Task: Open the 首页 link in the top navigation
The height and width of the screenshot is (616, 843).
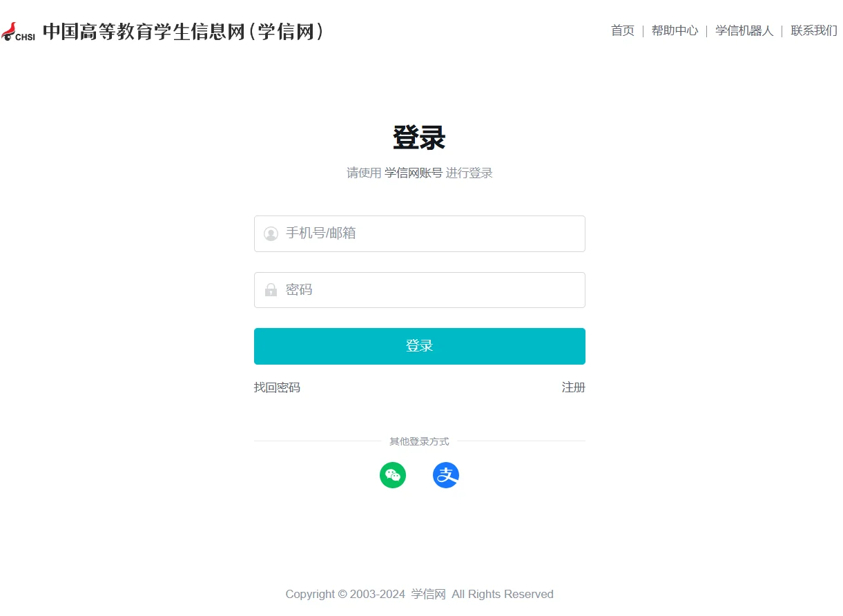Action: tap(623, 31)
